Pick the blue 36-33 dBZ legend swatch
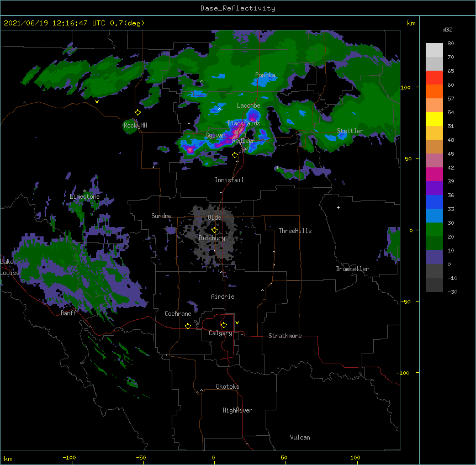This screenshot has height=465, width=476. (x=434, y=202)
